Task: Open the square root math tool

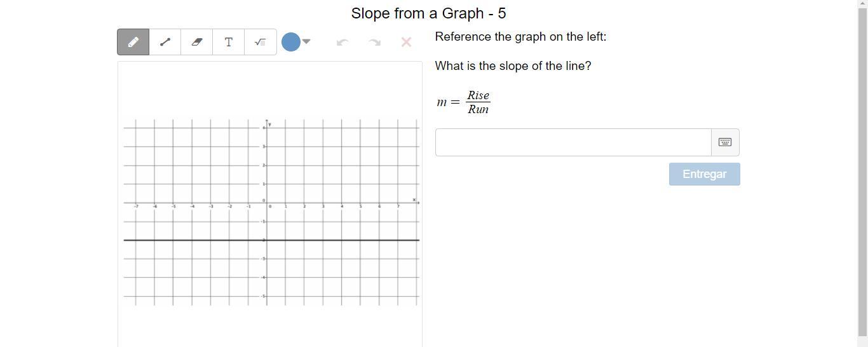Action: (x=260, y=42)
